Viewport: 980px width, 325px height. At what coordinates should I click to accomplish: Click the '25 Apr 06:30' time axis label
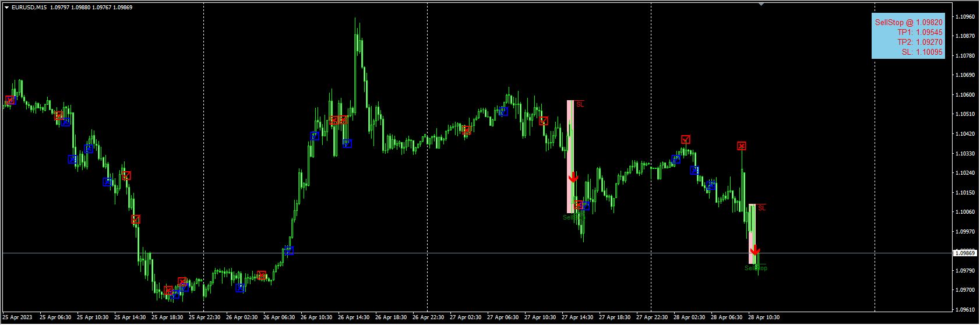(55, 317)
